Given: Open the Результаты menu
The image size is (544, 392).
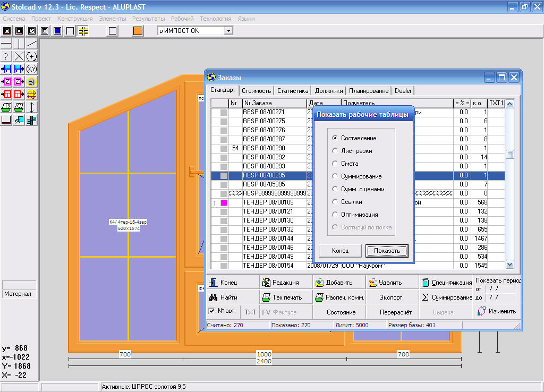Looking at the screenshot, I should click(x=149, y=19).
